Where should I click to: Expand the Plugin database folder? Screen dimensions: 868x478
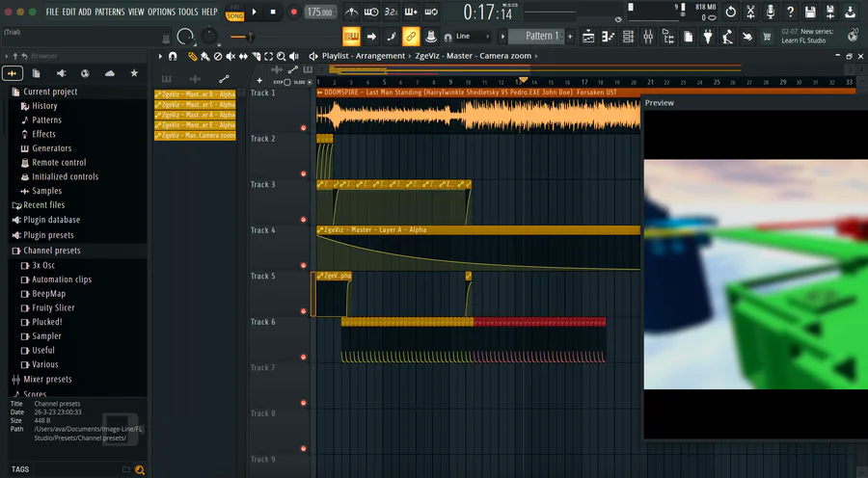51,220
